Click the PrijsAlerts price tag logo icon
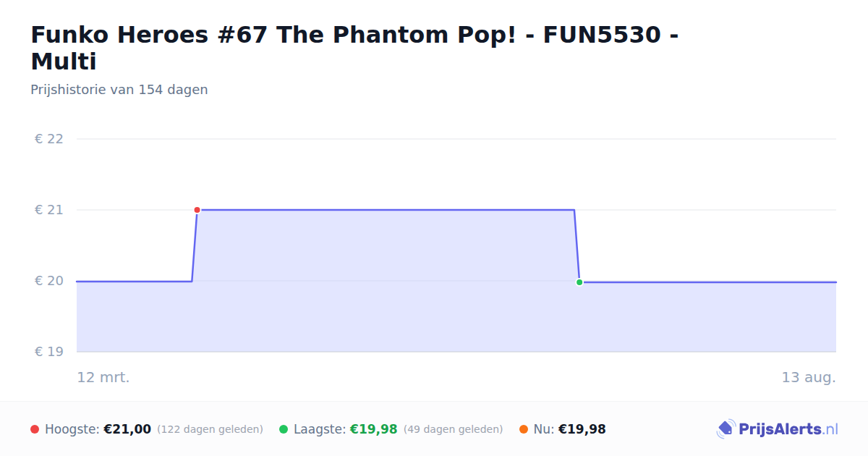Screen dimensions: 868x456 click(x=726, y=429)
